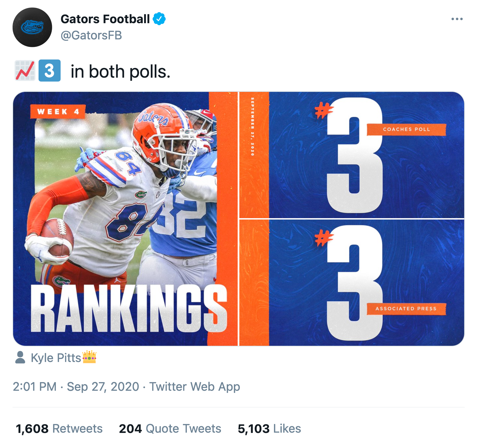Open the @GatorsFB handle link
This screenshot has height=448, width=477.
(91, 35)
